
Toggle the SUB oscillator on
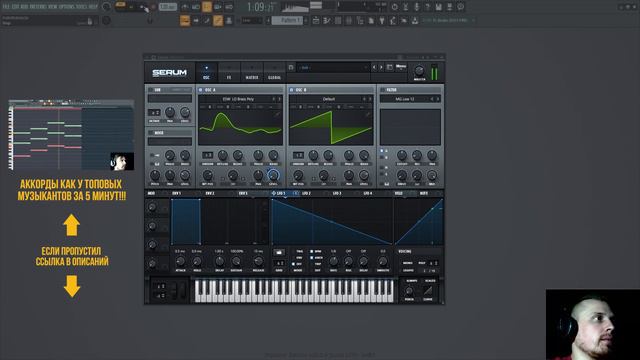pyautogui.click(x=151, y=90)
